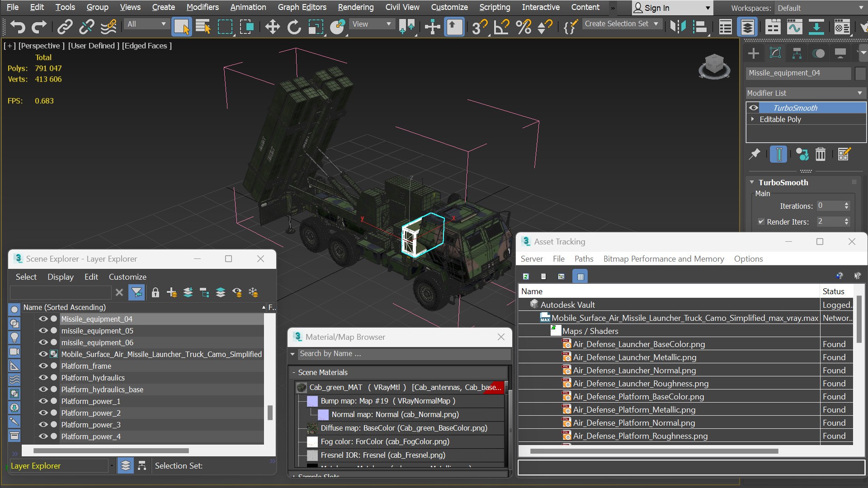Open the Motion command panel tab
The image size is (868, 488).
(818, 53)
